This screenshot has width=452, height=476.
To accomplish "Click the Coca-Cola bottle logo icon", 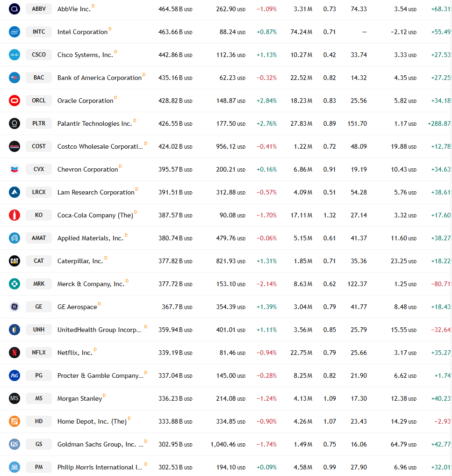I will 14,215.
